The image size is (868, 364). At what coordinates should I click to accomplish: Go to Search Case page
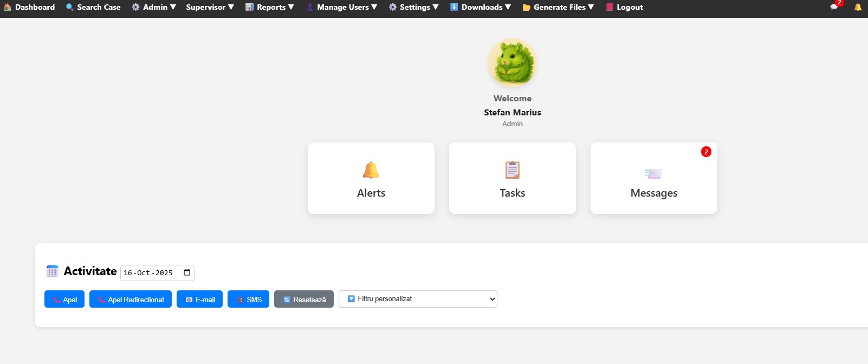click(93, 7)
